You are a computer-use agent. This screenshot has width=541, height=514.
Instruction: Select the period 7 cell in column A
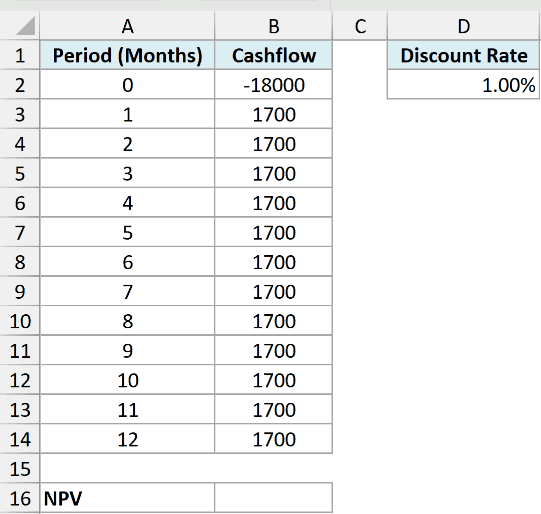pos(127,291)
